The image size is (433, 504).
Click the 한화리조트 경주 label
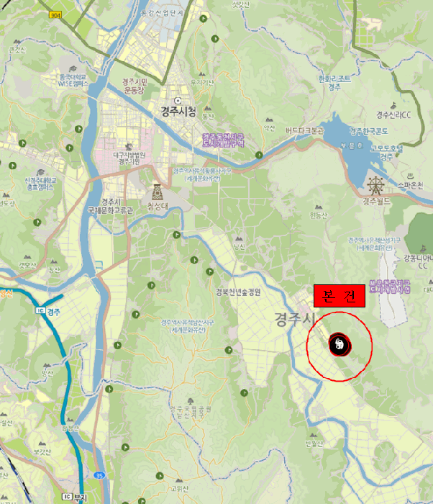[334, 83]
